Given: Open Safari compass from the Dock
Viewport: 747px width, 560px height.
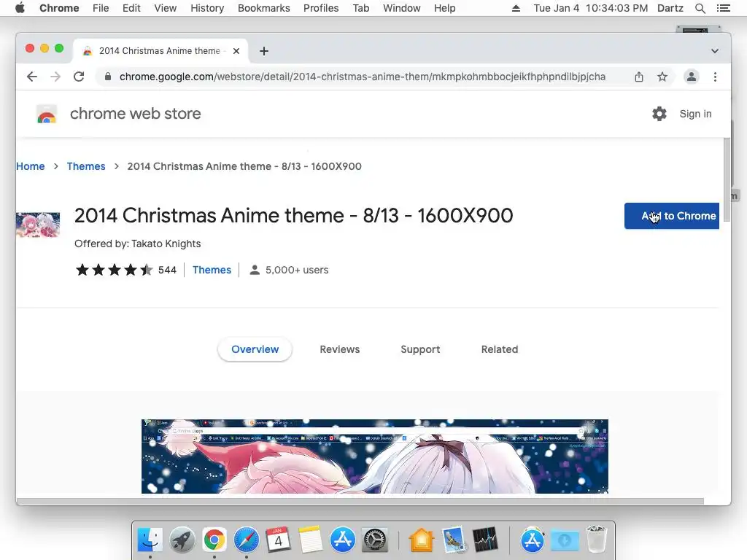Looking at the screenshot, I should (247, 540).
